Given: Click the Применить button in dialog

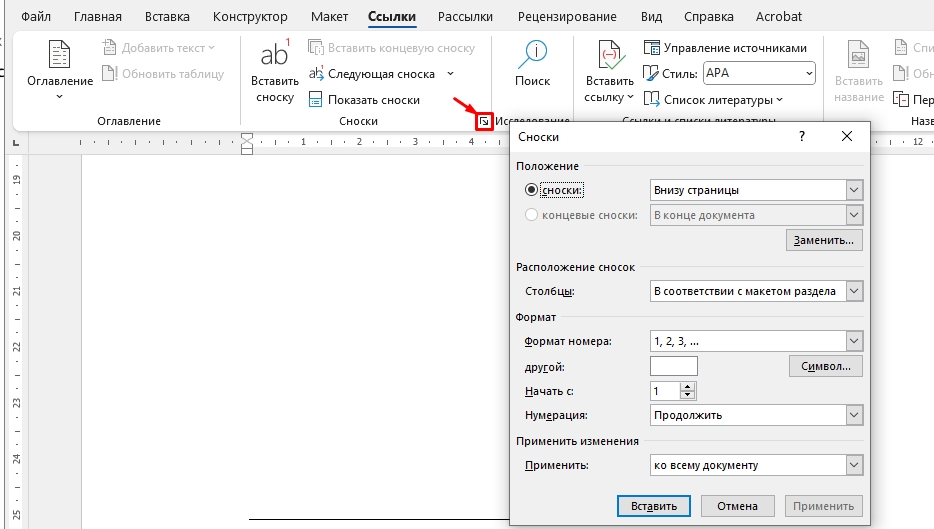Looking at the screenshot, I should [823, 506].
